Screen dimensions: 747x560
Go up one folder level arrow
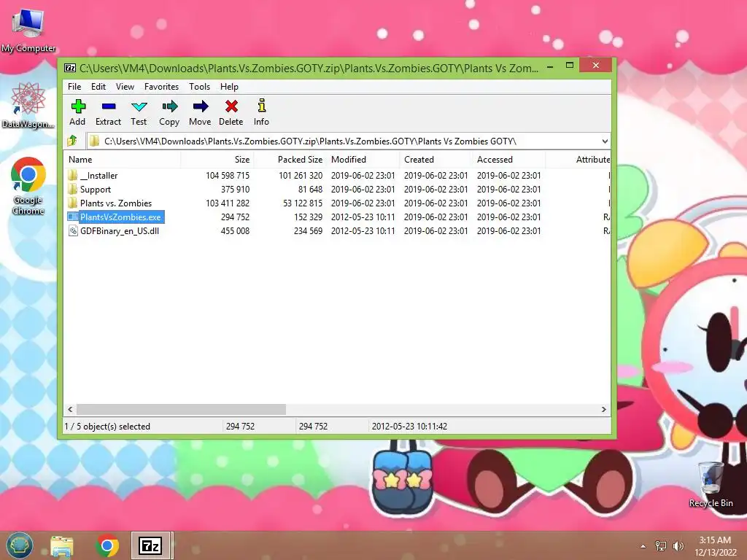(x=72, y=141)
